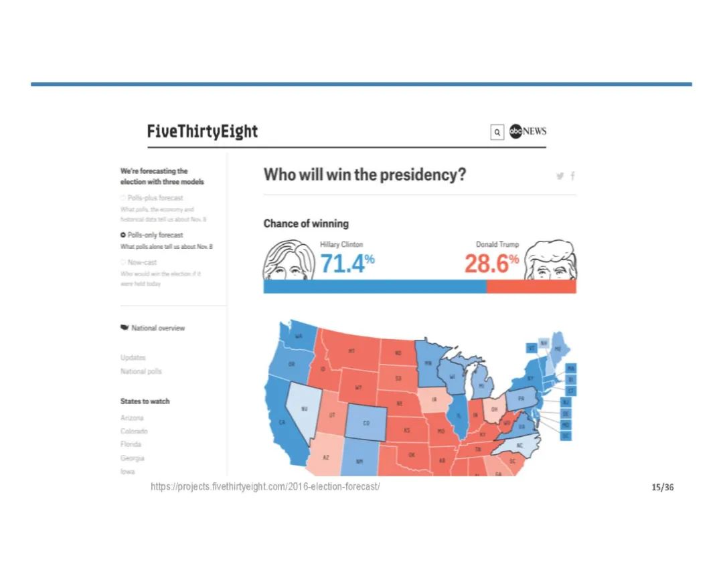The width and height of the screenshot is (723, 588).
Task: Open the fivethirtyeight.com forecast URL
Action: coord(265,486)
